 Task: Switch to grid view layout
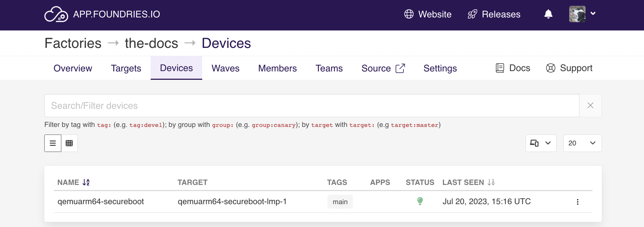69,143
